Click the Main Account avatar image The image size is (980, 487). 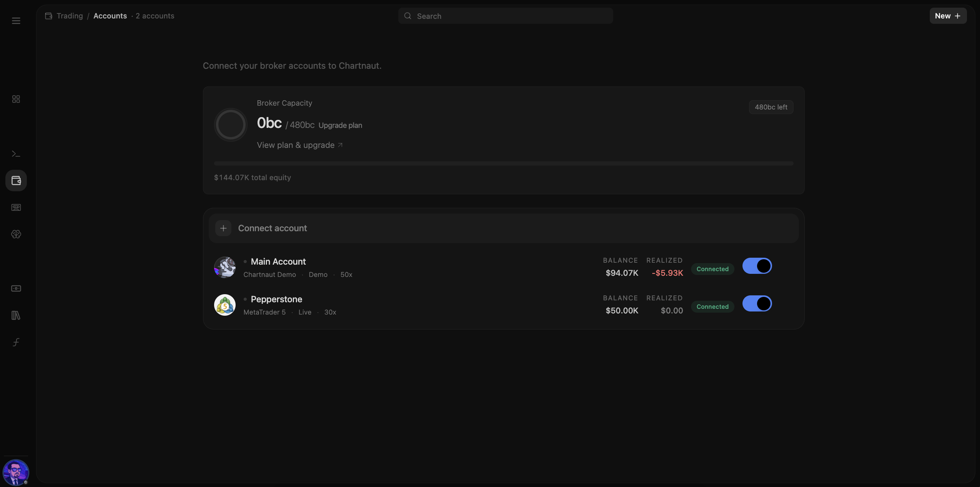click(x=224, y=267)
